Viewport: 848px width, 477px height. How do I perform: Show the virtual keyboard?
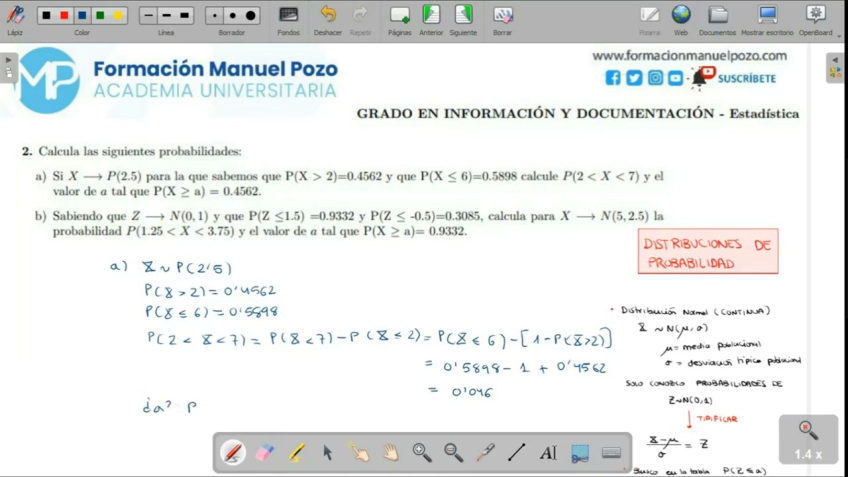point(611,453)
